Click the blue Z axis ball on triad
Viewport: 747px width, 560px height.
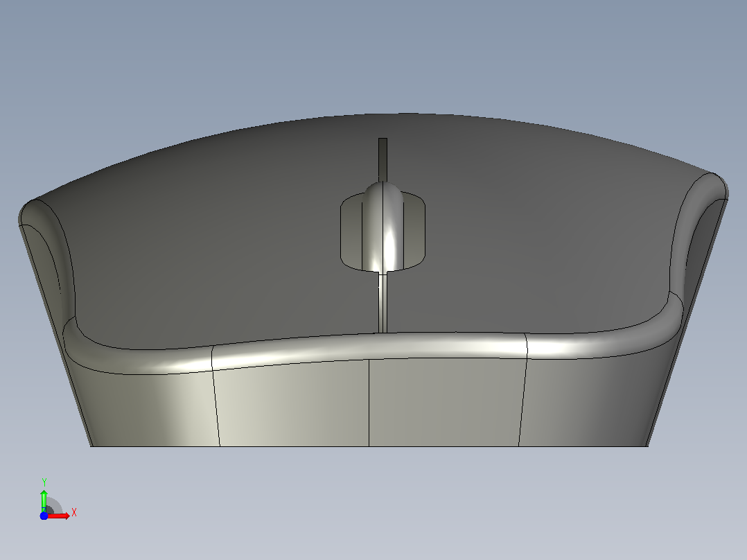44,516
